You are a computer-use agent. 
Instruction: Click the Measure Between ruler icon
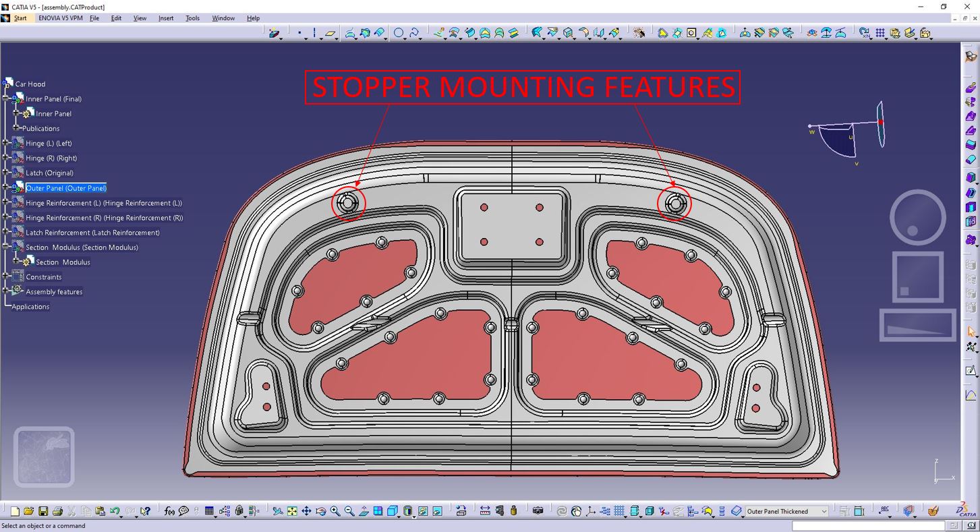tap(484, 511)
